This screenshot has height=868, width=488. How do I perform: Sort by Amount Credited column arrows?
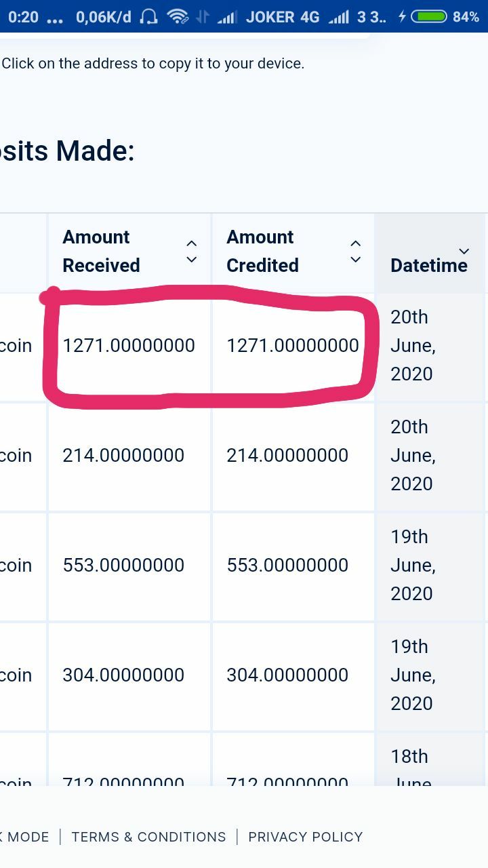(356, 251)
